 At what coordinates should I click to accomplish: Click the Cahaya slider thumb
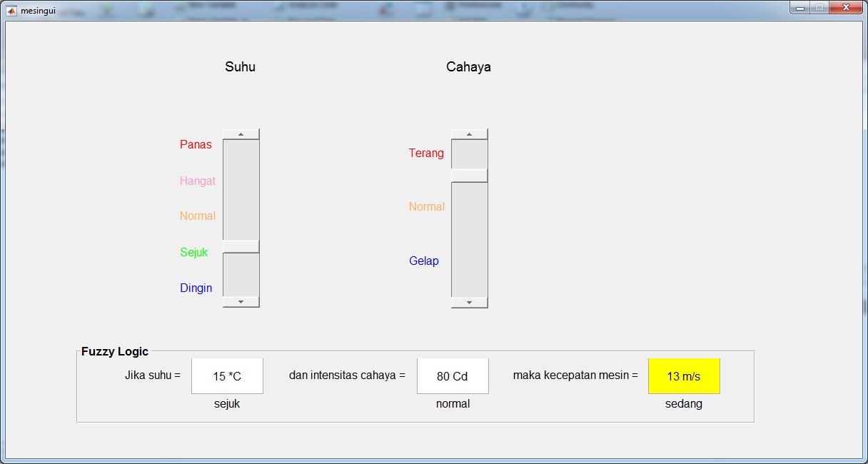[469, 176]
